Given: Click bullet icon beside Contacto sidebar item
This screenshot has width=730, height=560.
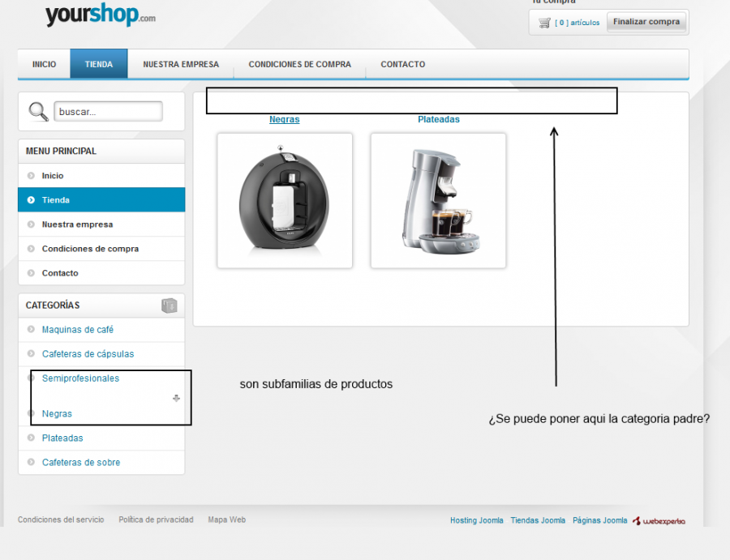Looking at the screenshot, I should point(31,273).
